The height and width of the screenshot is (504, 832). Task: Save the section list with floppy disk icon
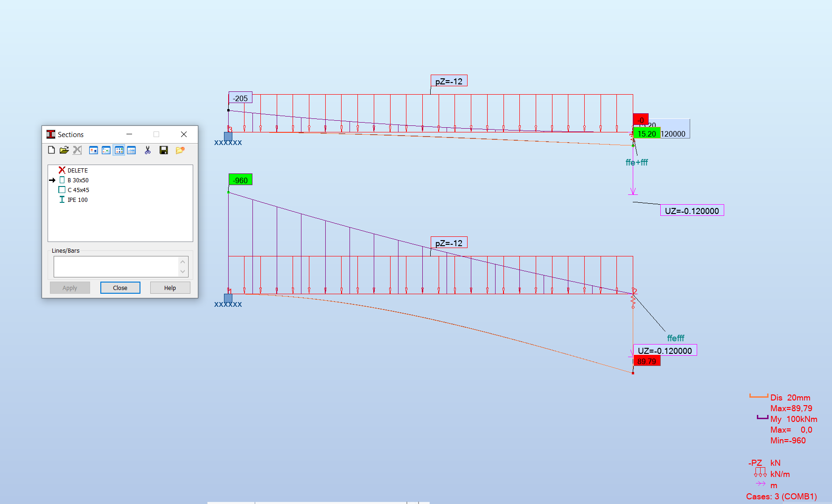click(x=163, y=150)
